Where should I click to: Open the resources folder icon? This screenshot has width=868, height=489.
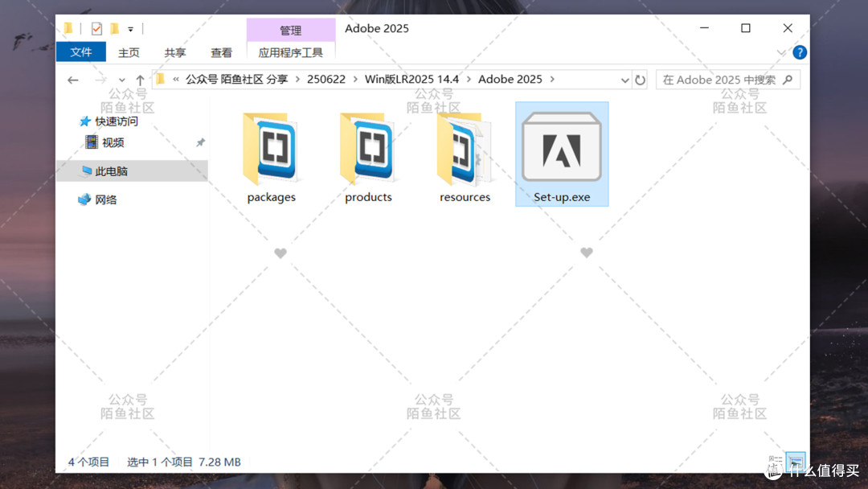(x=465, y=149)
